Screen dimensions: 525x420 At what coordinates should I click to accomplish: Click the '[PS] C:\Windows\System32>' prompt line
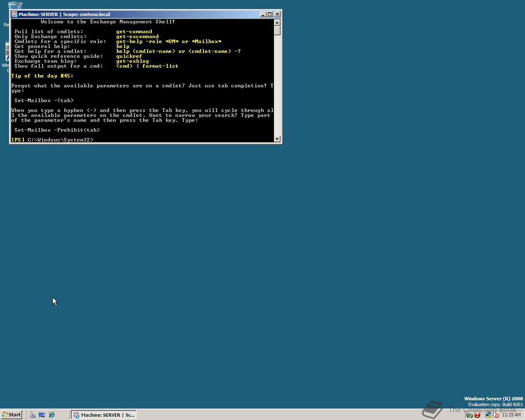(52, 140)
